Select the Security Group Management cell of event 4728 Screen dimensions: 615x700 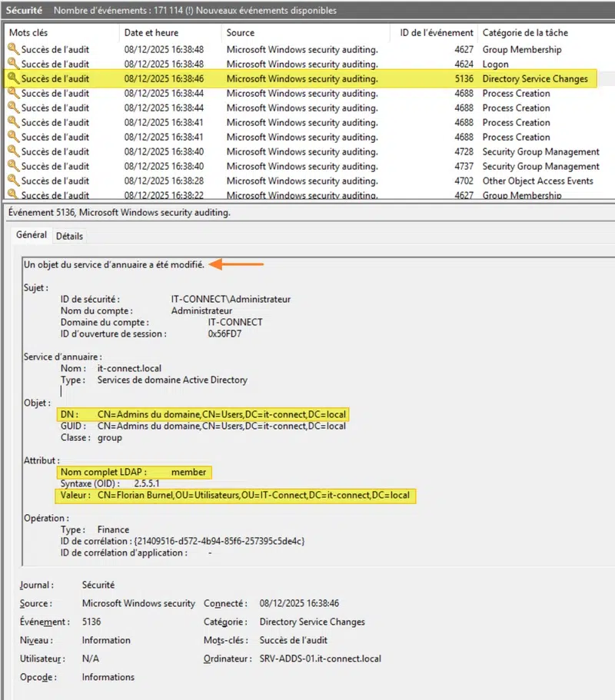click(x=541, y=152)
